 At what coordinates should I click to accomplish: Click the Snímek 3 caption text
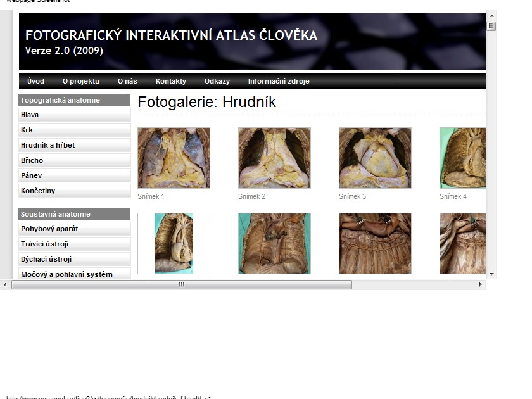click(352, 196)
